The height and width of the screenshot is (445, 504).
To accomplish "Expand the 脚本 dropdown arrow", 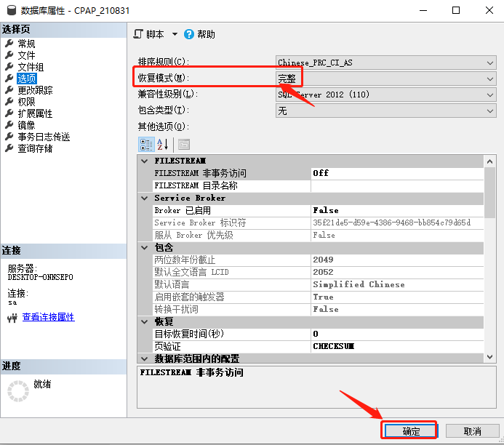I will point(175,34).
